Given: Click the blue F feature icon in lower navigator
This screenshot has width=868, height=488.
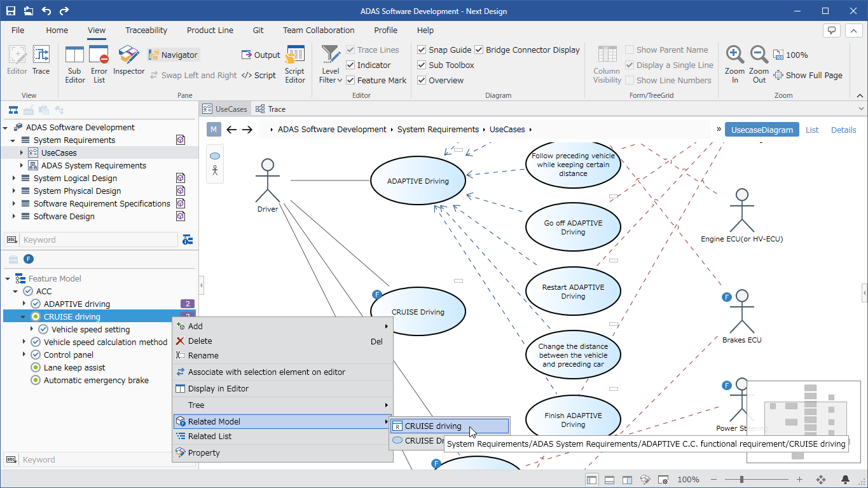Looking at the screenshot, I should [x=29, y=259].
